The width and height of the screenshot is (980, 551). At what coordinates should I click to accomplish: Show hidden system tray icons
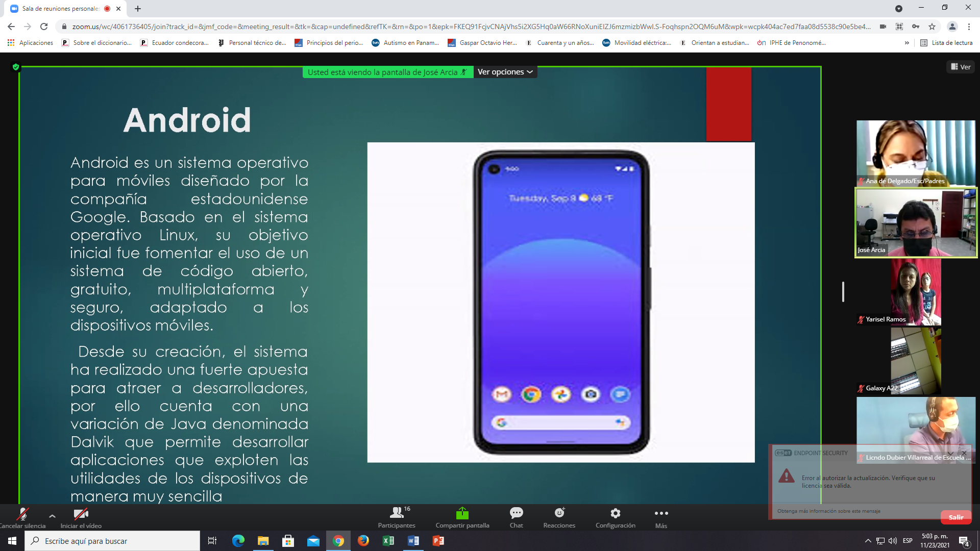[x=868, y=541]
